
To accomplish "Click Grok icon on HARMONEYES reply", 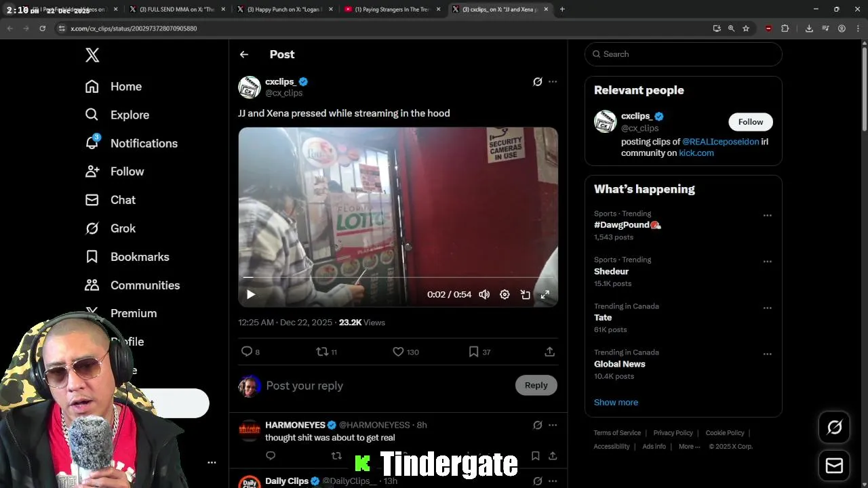I will [537, 425].
